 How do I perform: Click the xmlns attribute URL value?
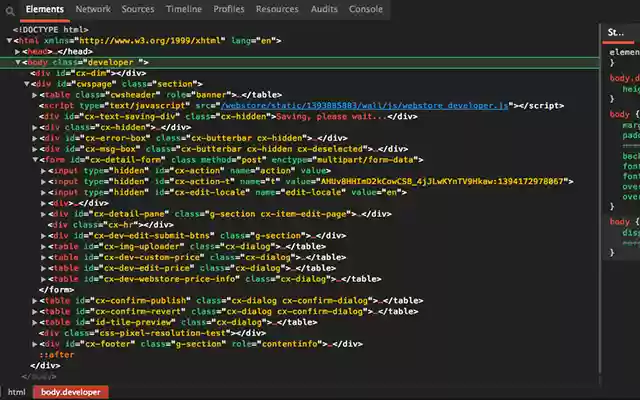pyautogui.click(x=150, y=40)
